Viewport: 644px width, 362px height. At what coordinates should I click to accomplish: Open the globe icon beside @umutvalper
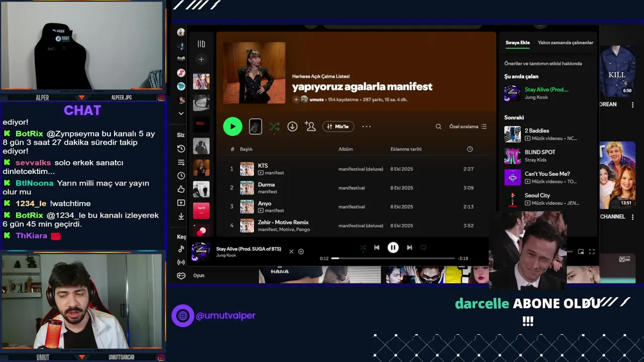(183, 316)
